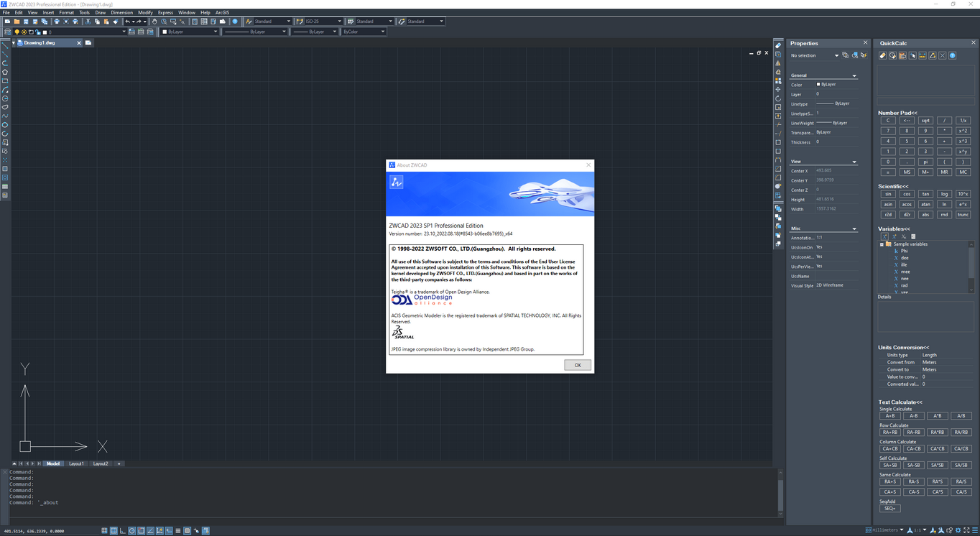Click the QuickCalc clear eraser icon

[882, 55]
